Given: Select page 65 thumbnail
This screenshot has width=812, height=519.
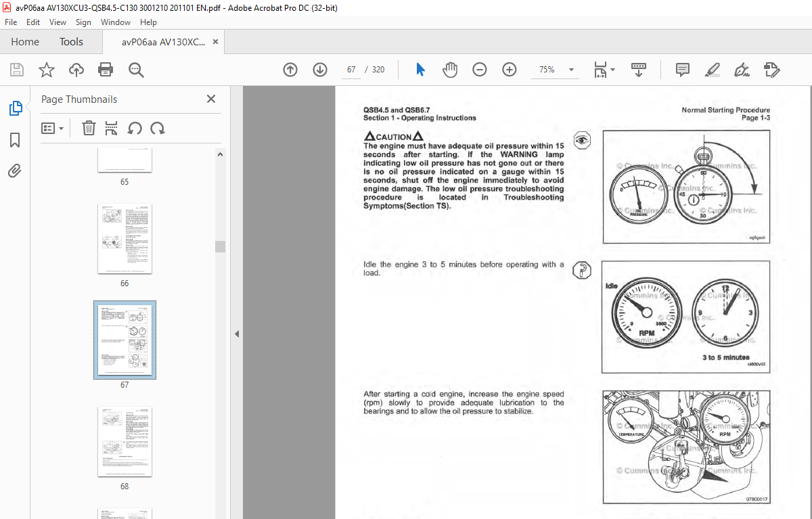Looking at the screenshot, I should (x=125, y=160).
